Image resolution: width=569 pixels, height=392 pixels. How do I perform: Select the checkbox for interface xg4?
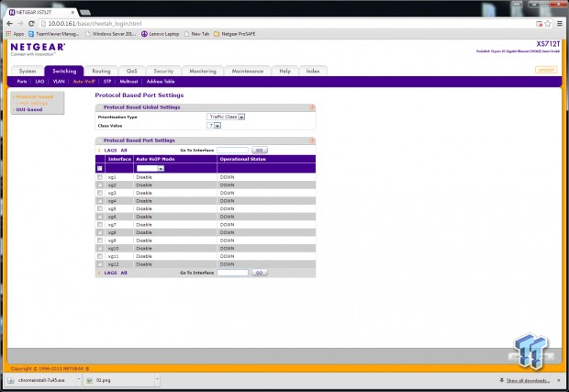(x=100, y=201)
